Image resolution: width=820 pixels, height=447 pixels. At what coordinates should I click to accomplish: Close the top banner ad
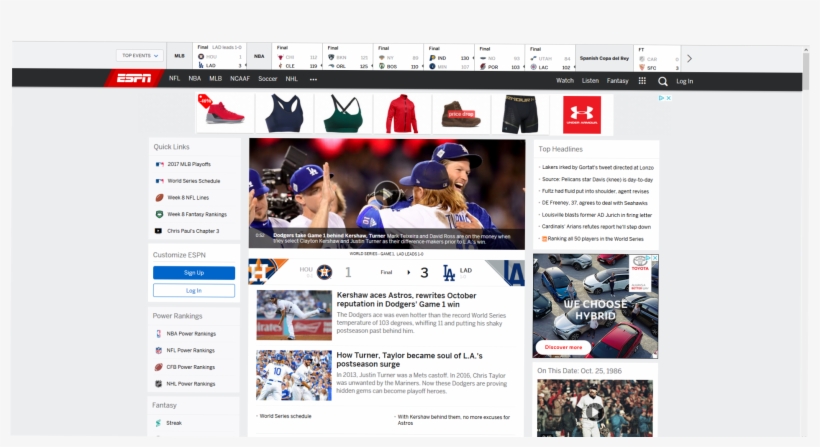pyautogui.click(x=668, y=98)
